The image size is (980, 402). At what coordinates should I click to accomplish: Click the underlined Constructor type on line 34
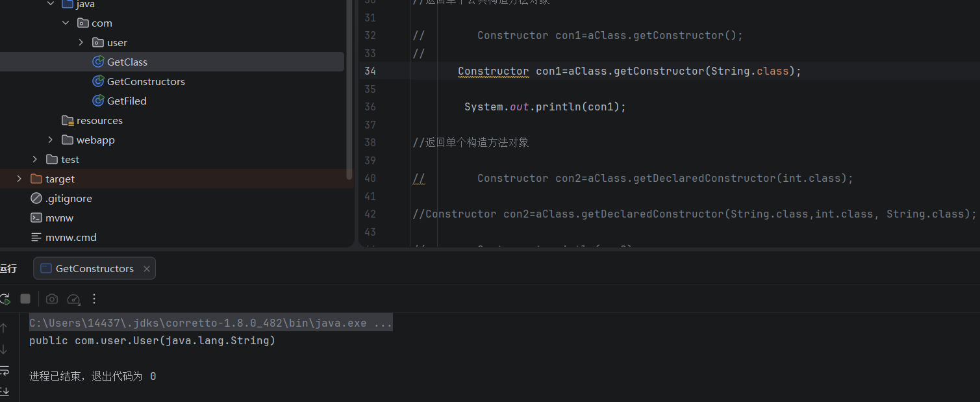tap(494, 71)
